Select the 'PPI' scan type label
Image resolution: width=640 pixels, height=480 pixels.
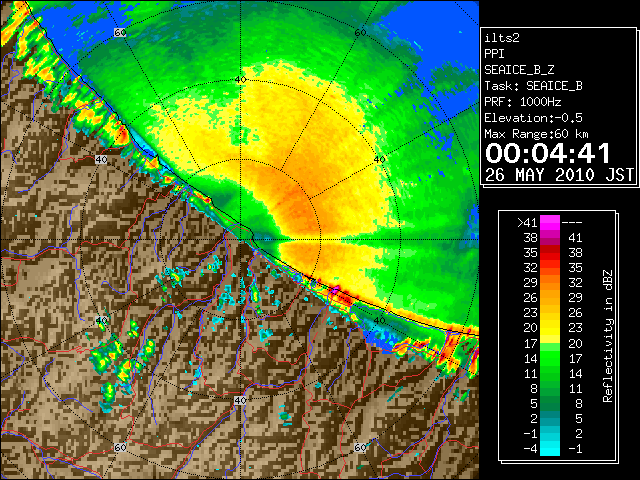494,54
